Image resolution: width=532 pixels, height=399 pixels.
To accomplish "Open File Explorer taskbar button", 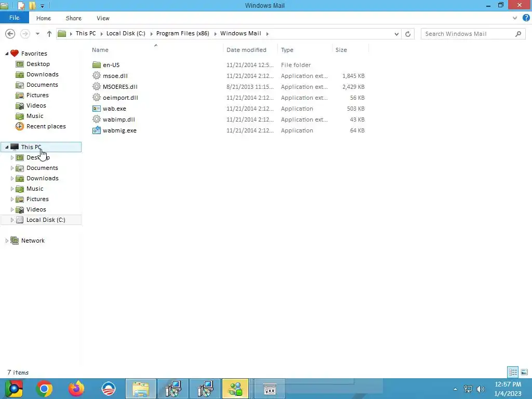I will point(141,389).
